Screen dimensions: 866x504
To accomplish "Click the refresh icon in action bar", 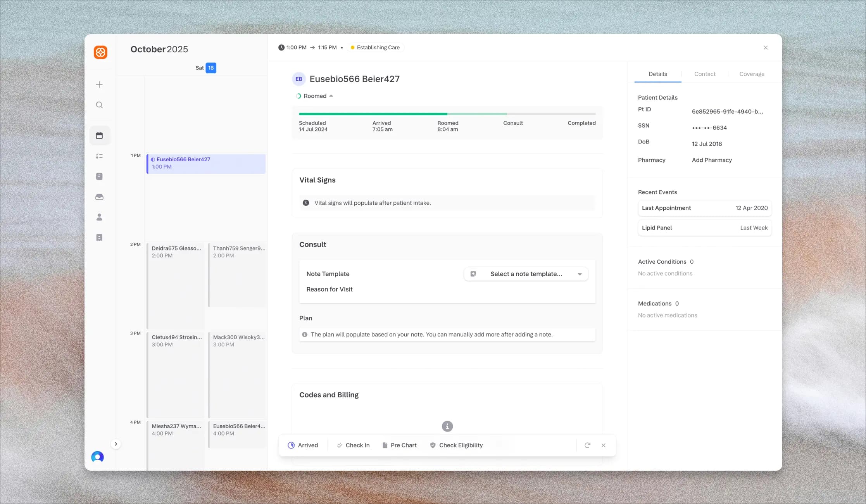I will (587, 445).
